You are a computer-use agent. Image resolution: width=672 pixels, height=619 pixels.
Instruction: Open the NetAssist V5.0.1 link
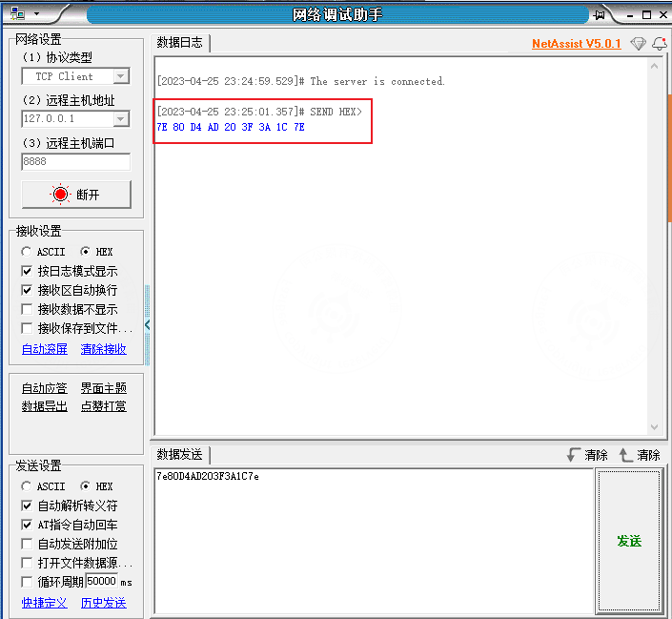[x=576, y=44]
